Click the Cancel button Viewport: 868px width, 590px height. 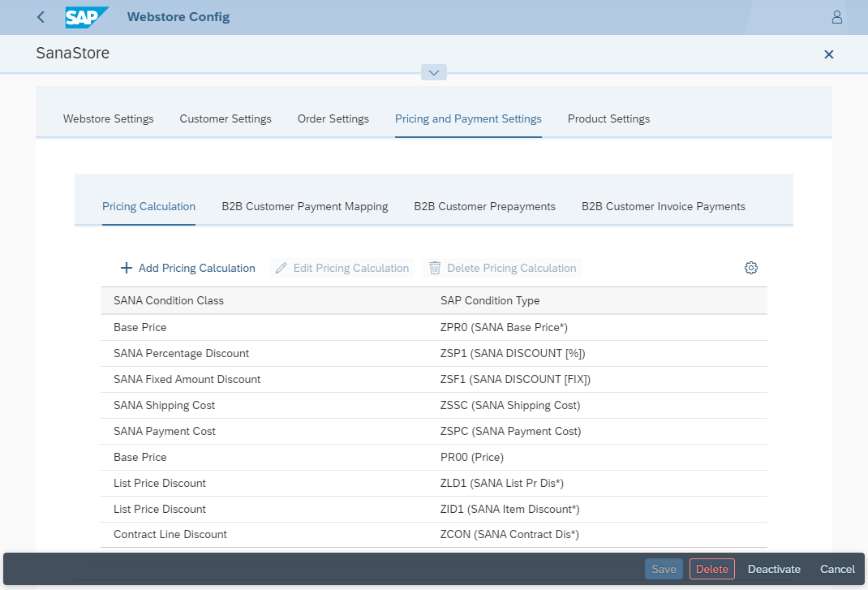pyautogui.click(x=837, y=569)
